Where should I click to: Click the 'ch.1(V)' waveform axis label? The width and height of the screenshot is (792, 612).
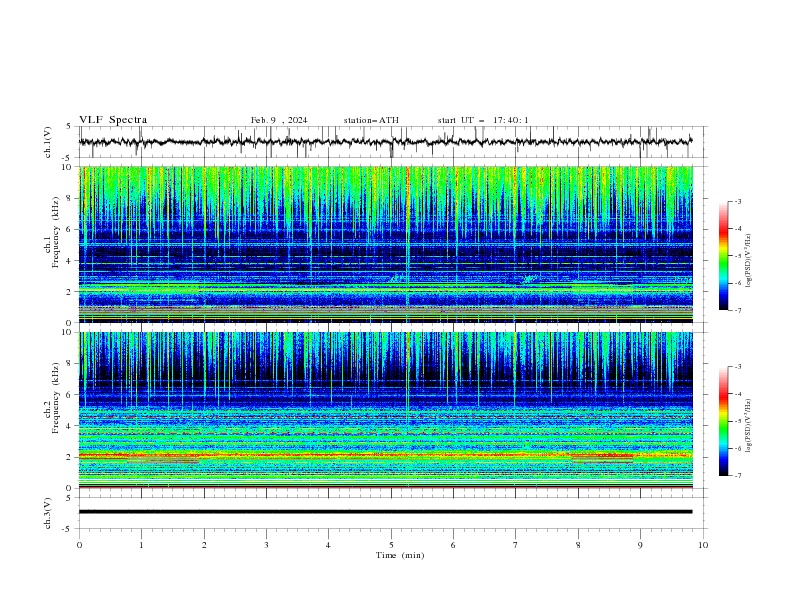coord(48,142)
